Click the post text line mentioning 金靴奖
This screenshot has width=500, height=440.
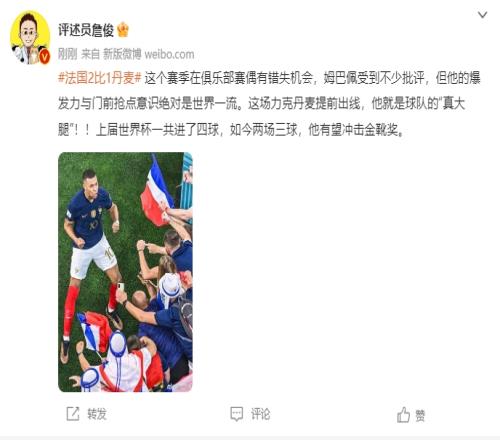[x=231, y=130]
